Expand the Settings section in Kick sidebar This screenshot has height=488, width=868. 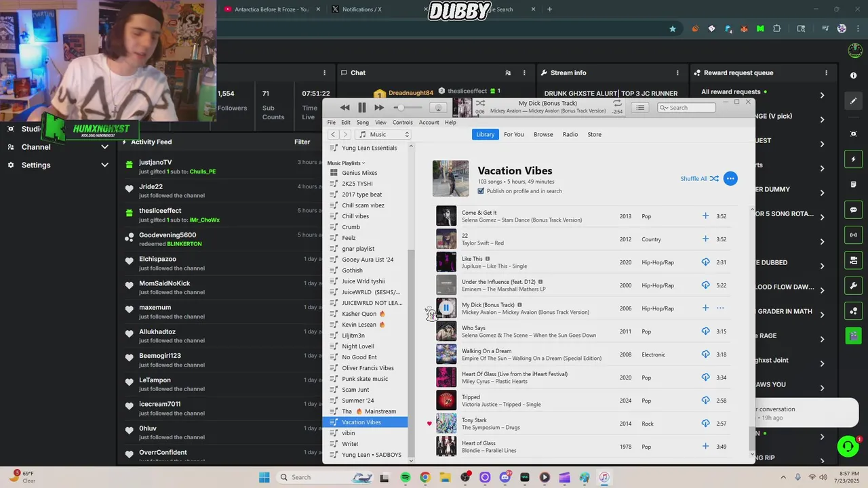click(x=104, y=165)
